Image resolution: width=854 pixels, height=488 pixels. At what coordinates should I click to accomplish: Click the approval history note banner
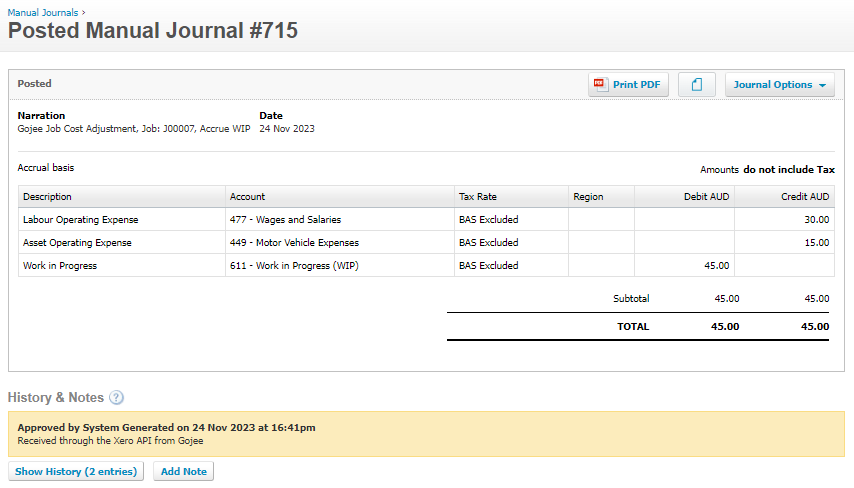pyautogui.click(x=426, y=434)
